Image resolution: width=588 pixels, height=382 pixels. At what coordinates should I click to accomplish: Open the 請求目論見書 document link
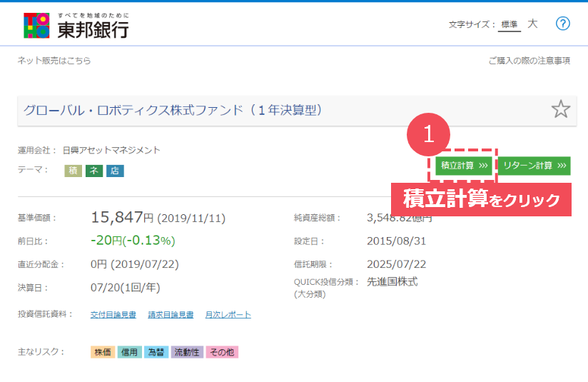(171, 314)
